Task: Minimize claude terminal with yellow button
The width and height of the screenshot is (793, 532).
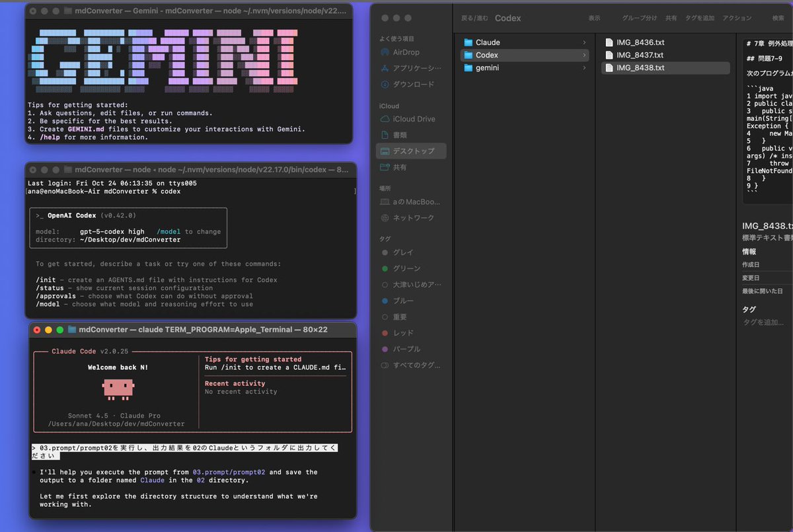Action: coord(48,329)
